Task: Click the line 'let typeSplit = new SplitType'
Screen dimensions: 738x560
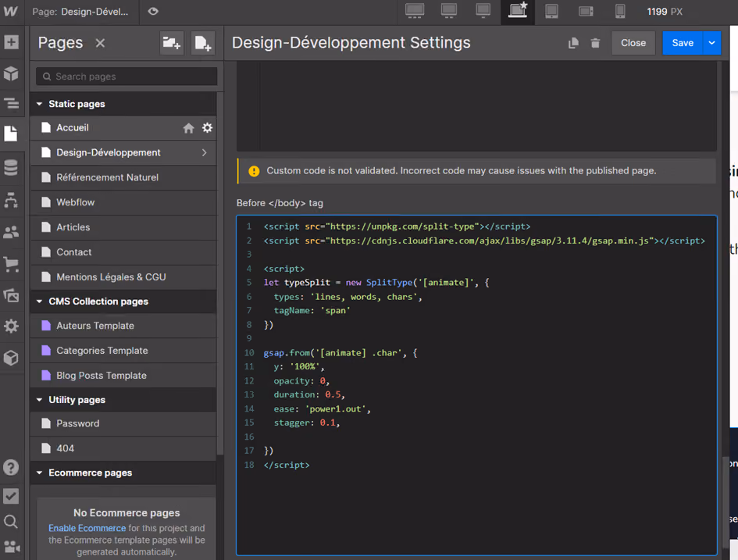Action: tap(376, 283)
